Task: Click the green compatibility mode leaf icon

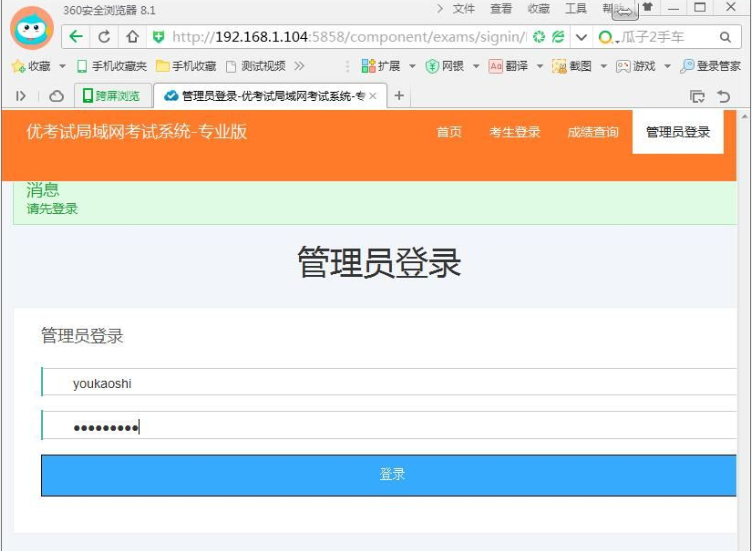Action: tap(558, 36)
